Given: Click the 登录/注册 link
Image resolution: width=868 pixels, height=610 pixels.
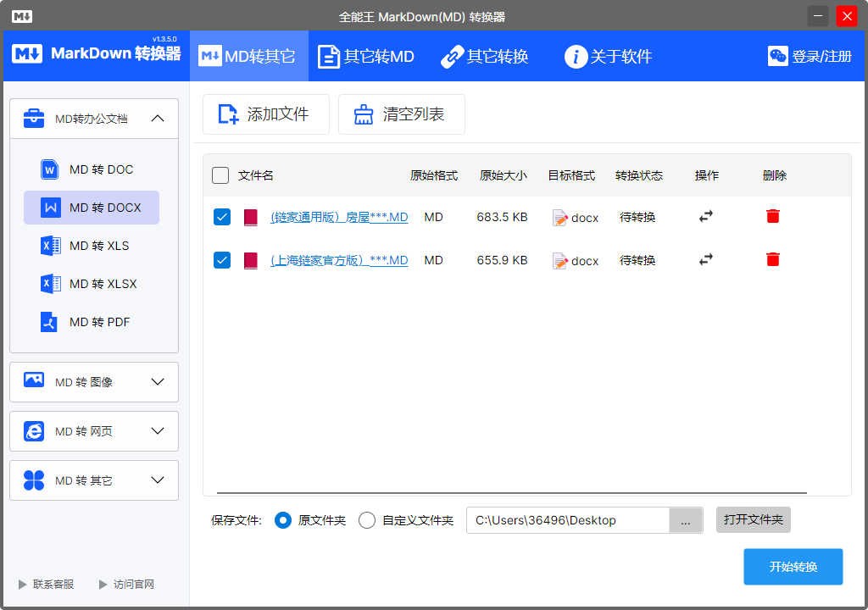Looking at the screenshot, I should click(x=821, y=57).
